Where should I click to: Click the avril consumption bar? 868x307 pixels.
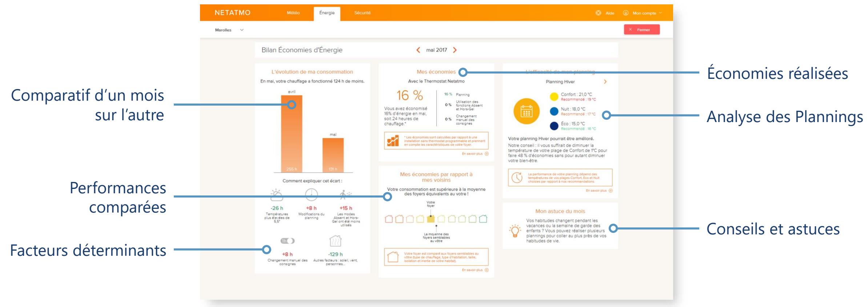click(x=291, y=134)
